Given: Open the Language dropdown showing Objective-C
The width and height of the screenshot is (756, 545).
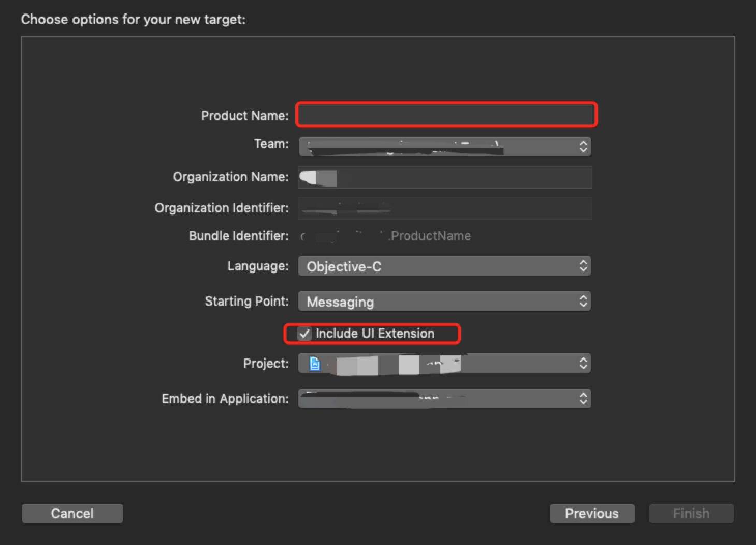Looking at the screenshot, I should tap(445, 266).
